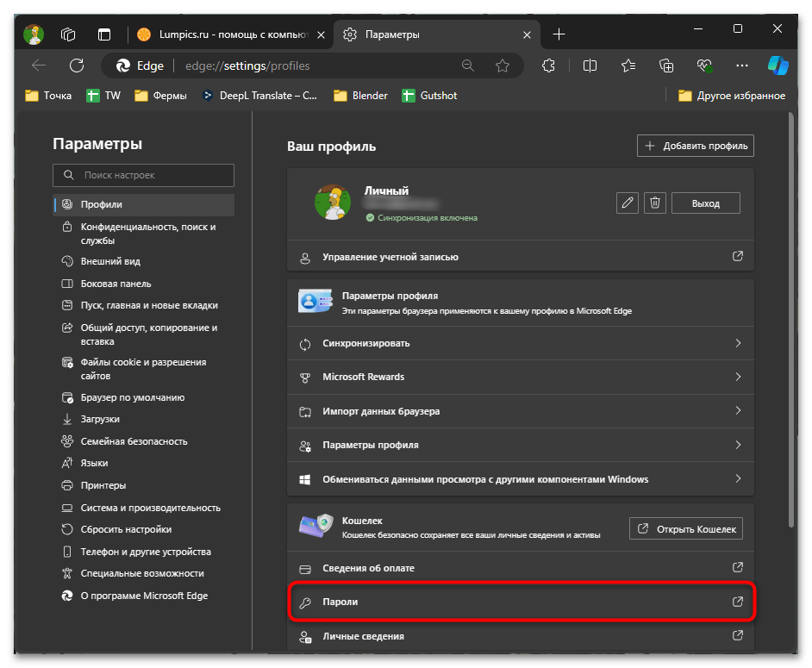Open the Browser essentials heart icon
The image size is (812, 668).
pos(704,66)
